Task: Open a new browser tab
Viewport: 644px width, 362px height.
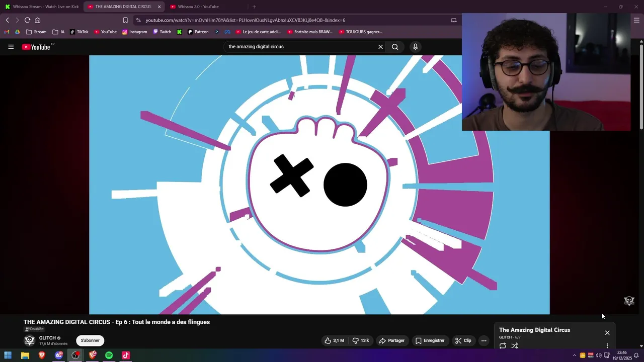Action: point(254,7)
